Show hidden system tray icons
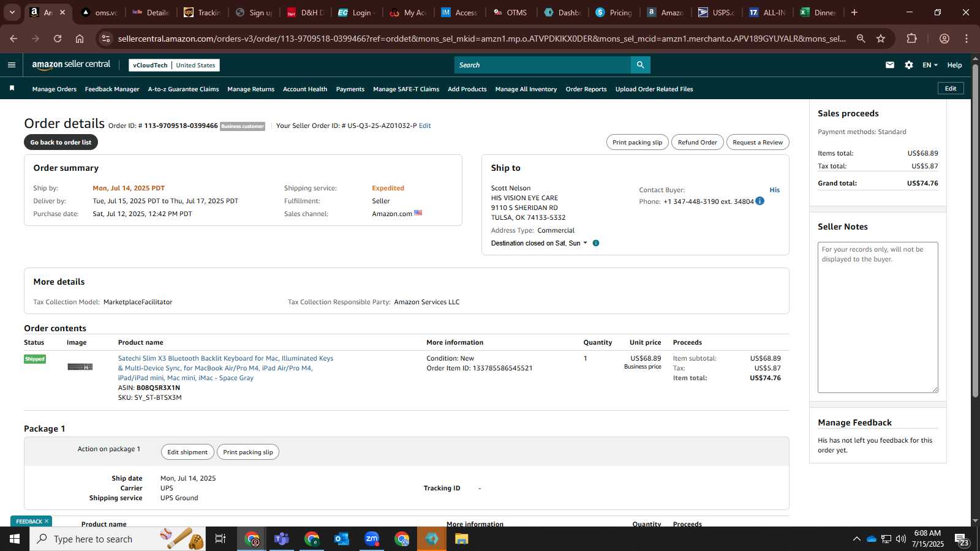This screenshot has height=551, width=980. tap(856, 539)
